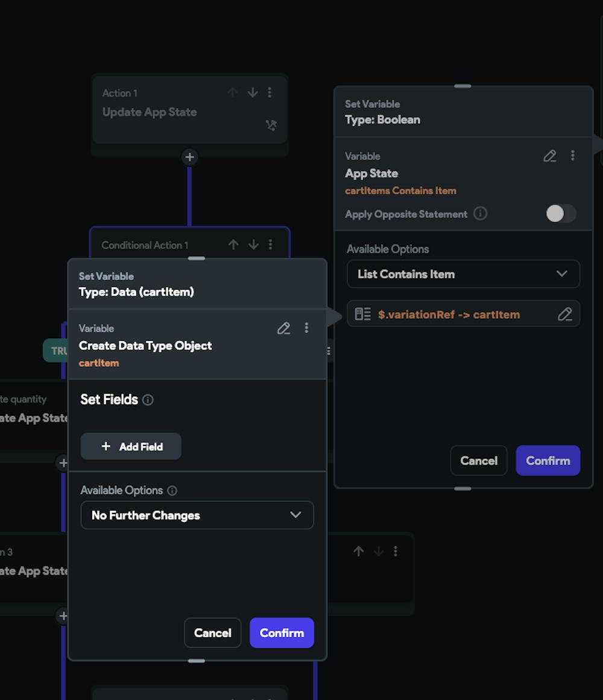This screenshot has width=603, height=700.
Task: Move Action 1 down with arrow icon
Action: 253,92
